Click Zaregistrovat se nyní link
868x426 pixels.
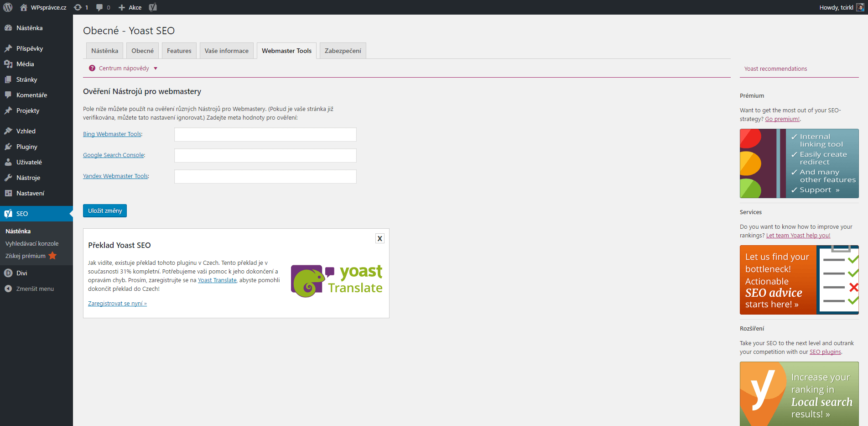[x=117, y=304]
